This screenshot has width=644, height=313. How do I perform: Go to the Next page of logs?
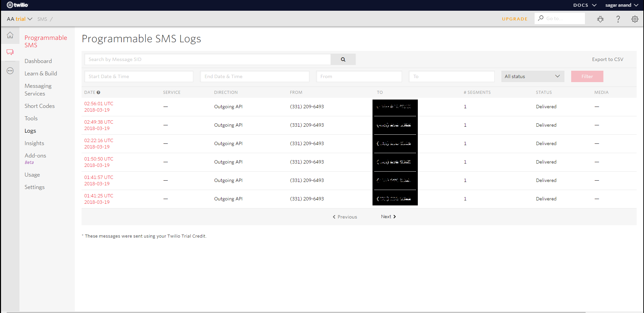pyautogui.click(x=388, y=216)
